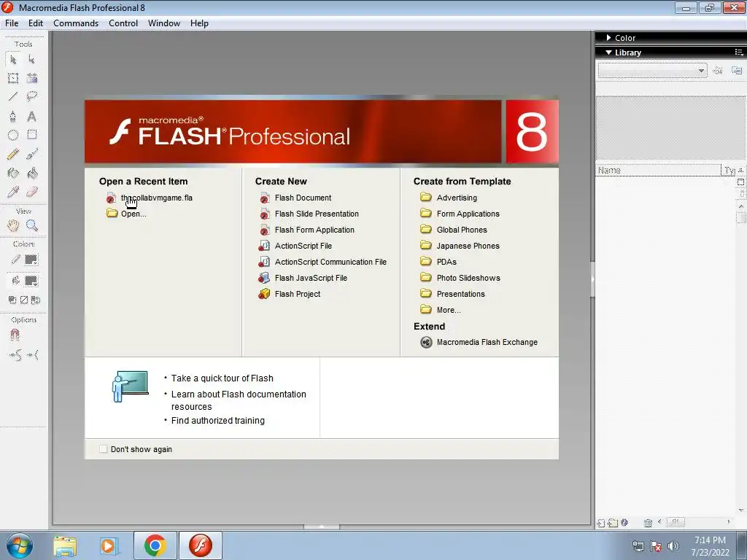This screenshot has height=560, width=747.
Task: Select the Eraser tool
Action: (x=32, y=192)
